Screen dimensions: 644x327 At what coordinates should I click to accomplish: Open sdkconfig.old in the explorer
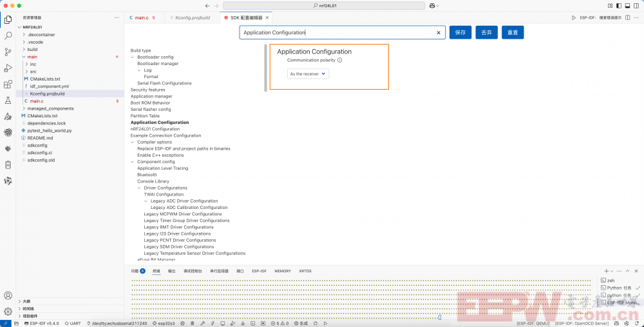click(x=41, y=161)
